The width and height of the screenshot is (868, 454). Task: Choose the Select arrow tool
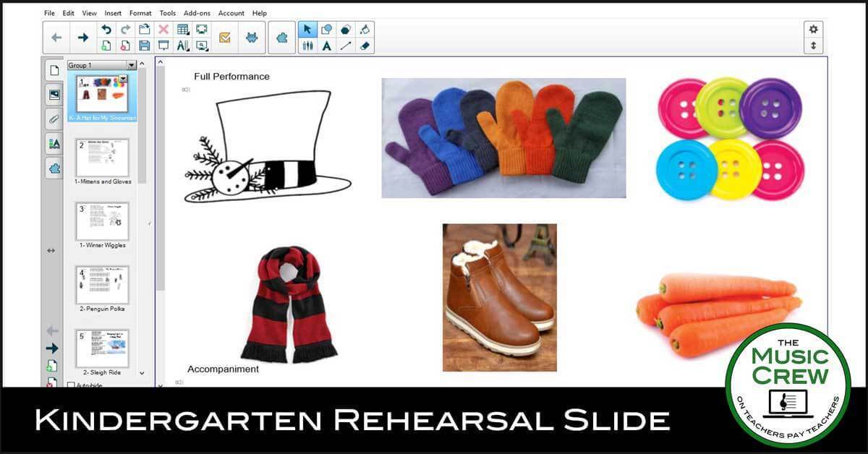click(307, 30)
